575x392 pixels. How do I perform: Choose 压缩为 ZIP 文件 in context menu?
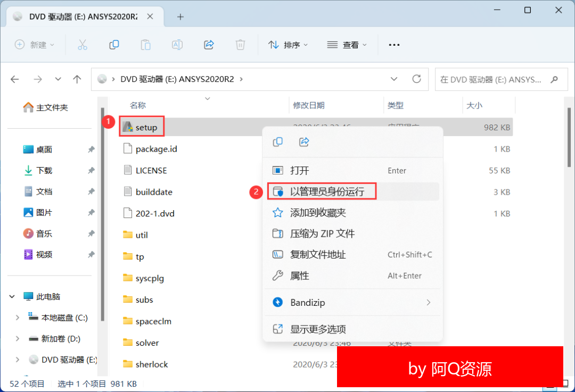[x=353, y=233]
